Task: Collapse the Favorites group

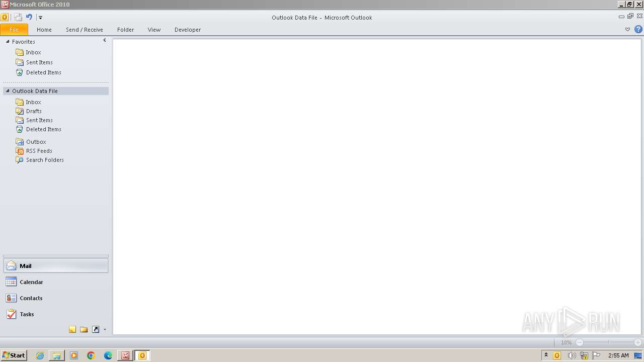Action: [8, 42]
